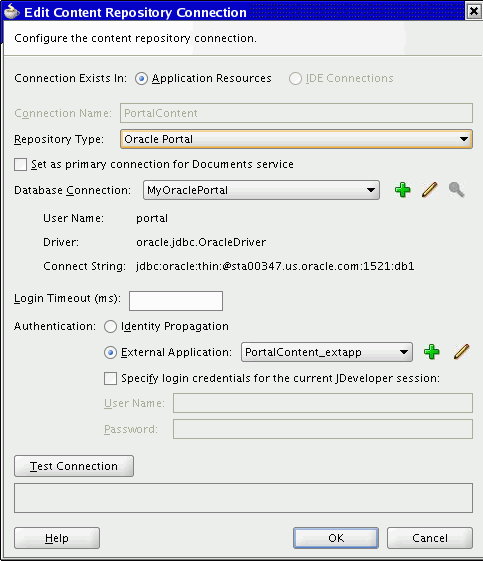
Task: Click the magnifier icon beside Database Connection
Action: tap(457, 190)
